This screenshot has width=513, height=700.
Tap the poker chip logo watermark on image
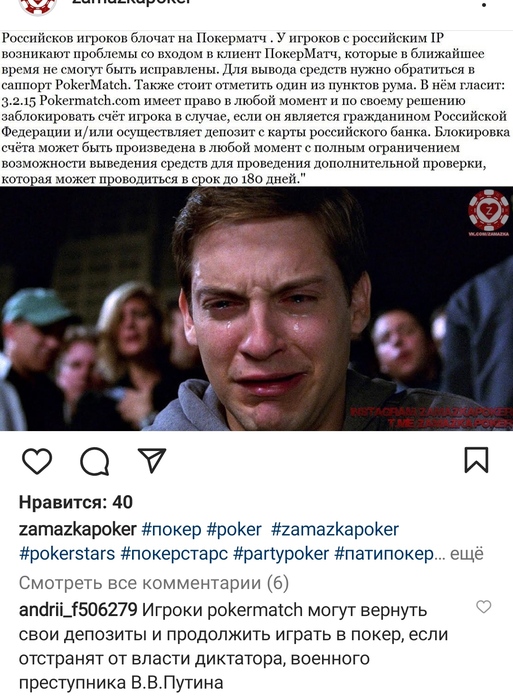point(488,211)
